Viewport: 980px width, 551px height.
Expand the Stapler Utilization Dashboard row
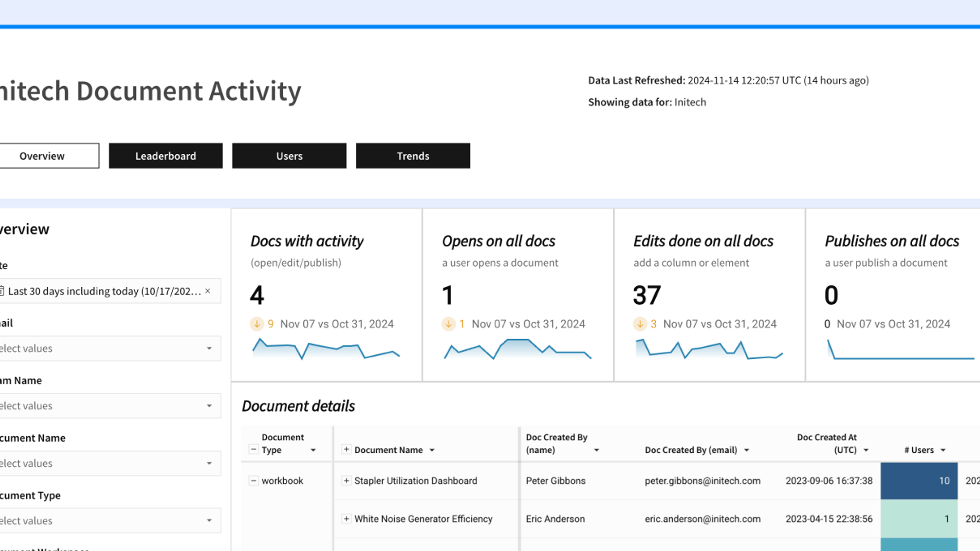(x=346, y=481)
